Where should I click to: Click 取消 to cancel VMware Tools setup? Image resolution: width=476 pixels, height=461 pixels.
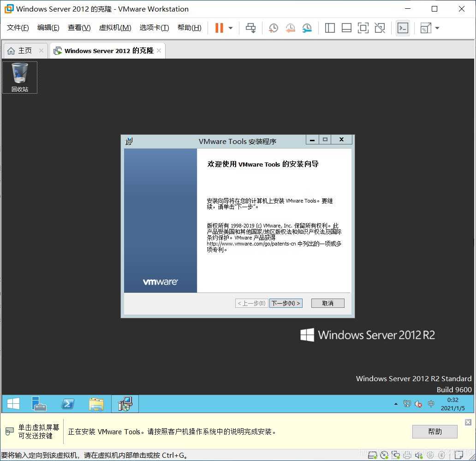click(328, 303)
